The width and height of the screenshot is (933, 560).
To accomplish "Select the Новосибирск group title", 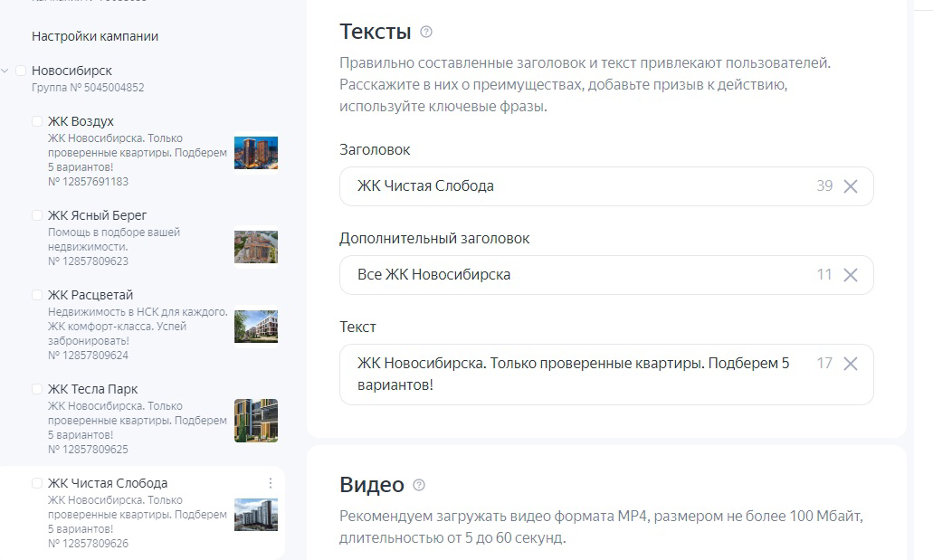I will (x=72, y=71).
